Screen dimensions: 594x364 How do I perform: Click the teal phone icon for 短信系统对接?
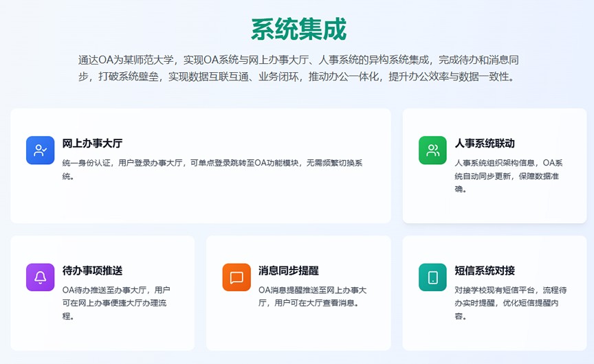point(432,277)
